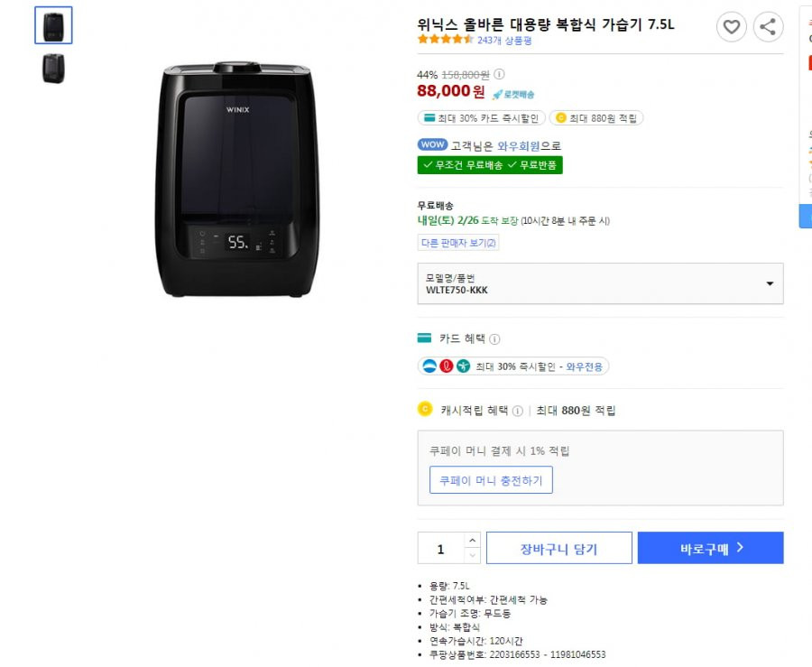Add item to cart with 장바구니 담기
This screenshot has height=667, width=812.
558,548
